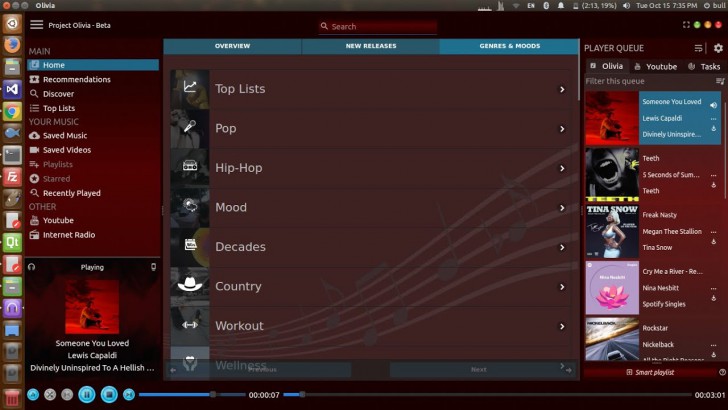Expand the Mood category arrow
728x410 pixels.
(562, 208)
